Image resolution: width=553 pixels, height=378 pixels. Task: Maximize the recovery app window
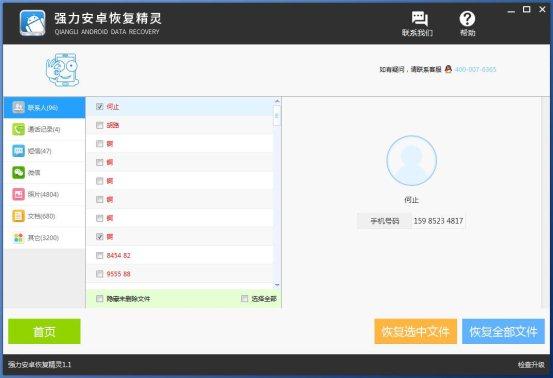(x=527, y=10)
